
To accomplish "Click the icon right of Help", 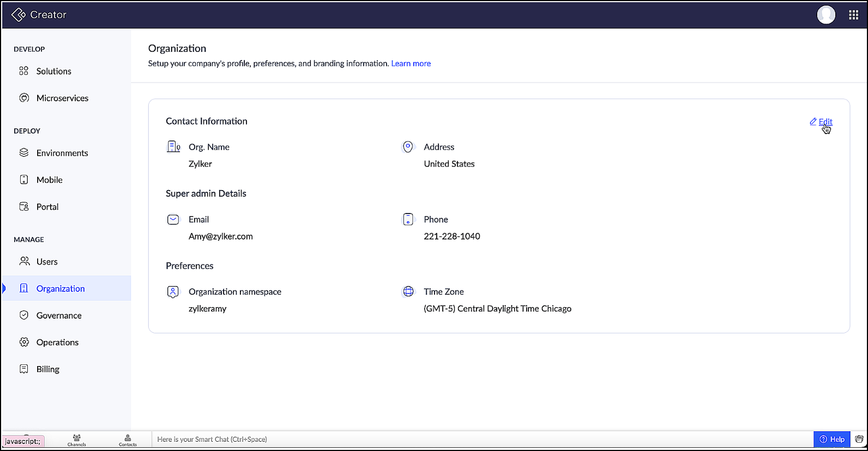I will pyautogui.click(x=859, y=439).
